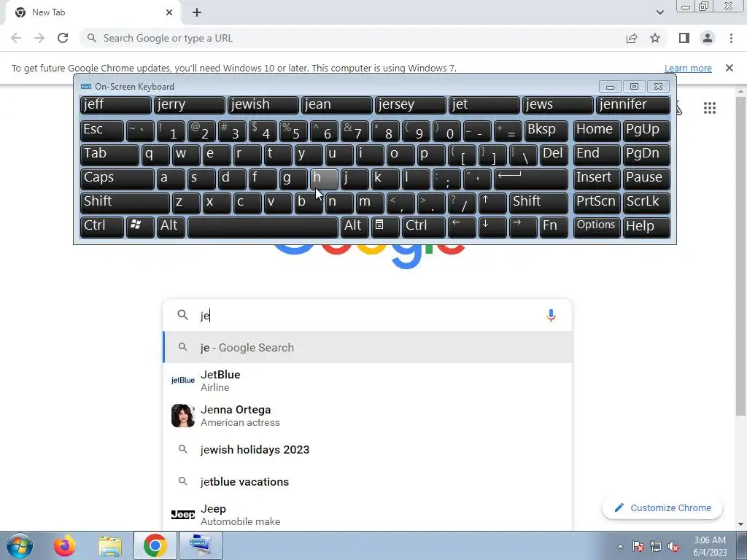Toggle Insert key on On-Screen Keyboard
This screenshot has width=747, height=560.
coord(597,179)
